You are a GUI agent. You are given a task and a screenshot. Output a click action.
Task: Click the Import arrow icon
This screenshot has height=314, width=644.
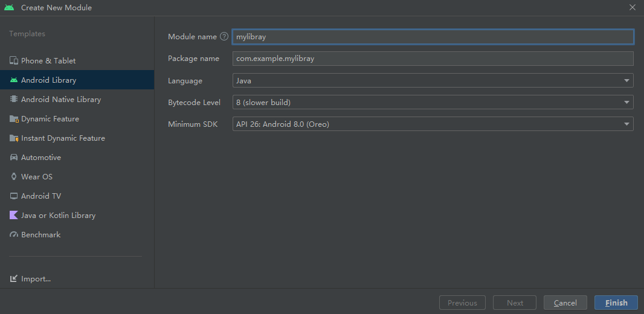click(x=14, y=279)
